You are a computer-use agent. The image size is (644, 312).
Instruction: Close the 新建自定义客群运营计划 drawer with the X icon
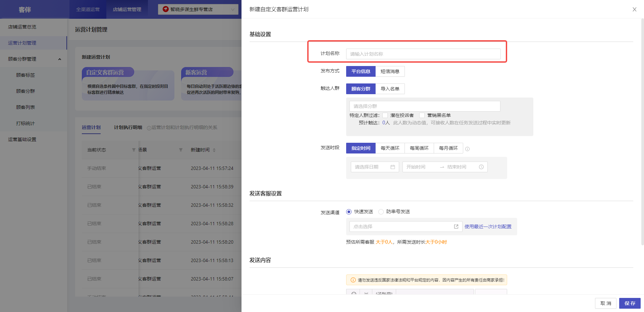coord(634,9)
